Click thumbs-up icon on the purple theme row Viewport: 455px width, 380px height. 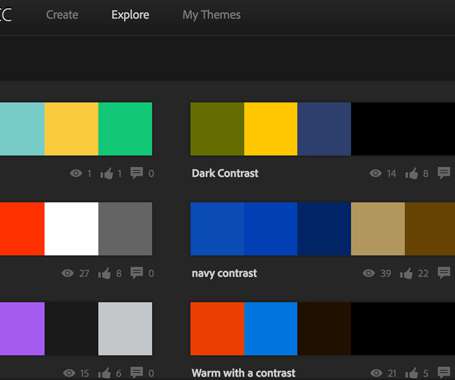tap(104, 373)
